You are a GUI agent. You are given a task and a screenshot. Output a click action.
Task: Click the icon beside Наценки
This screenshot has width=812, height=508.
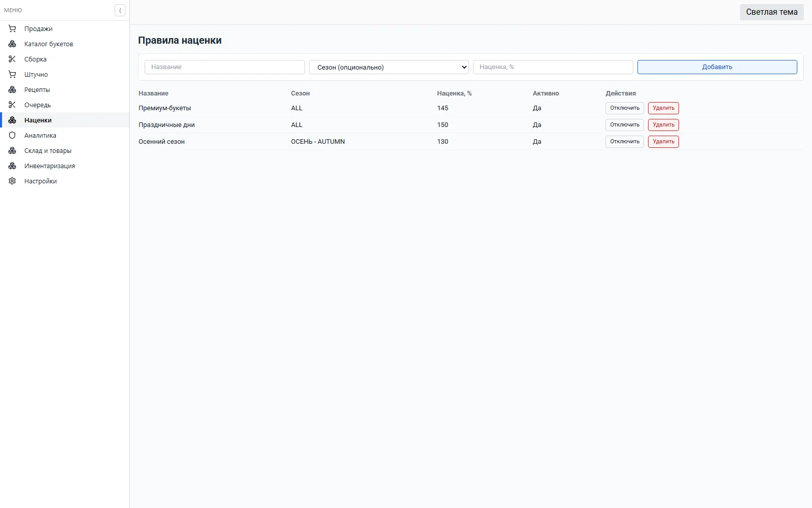pos(12,120)
